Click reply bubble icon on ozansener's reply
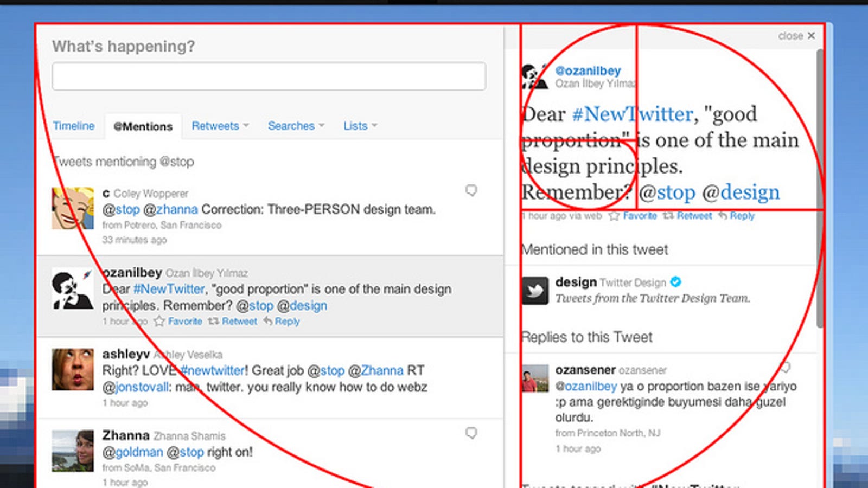868x488 pixels. click(785, 367)
